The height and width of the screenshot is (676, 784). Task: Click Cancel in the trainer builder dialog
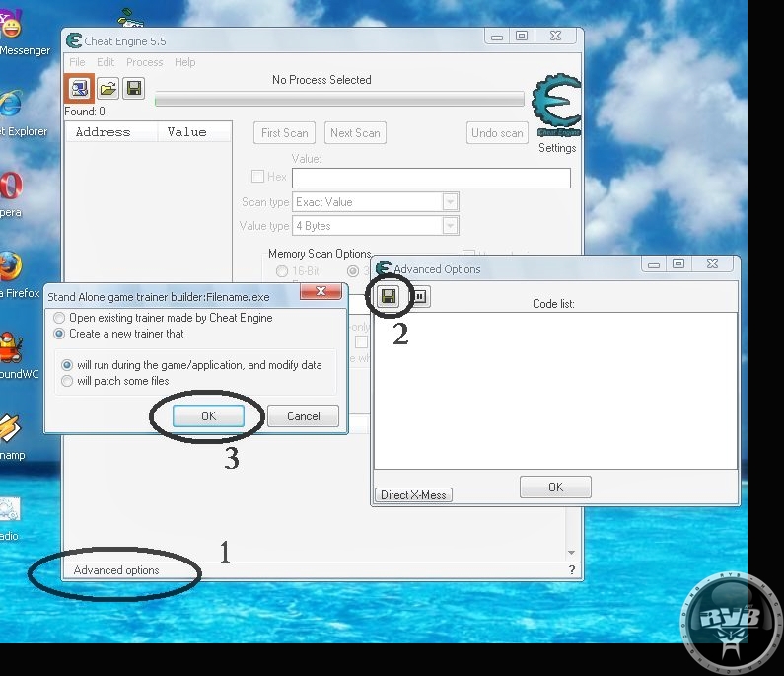click(303, 416)
